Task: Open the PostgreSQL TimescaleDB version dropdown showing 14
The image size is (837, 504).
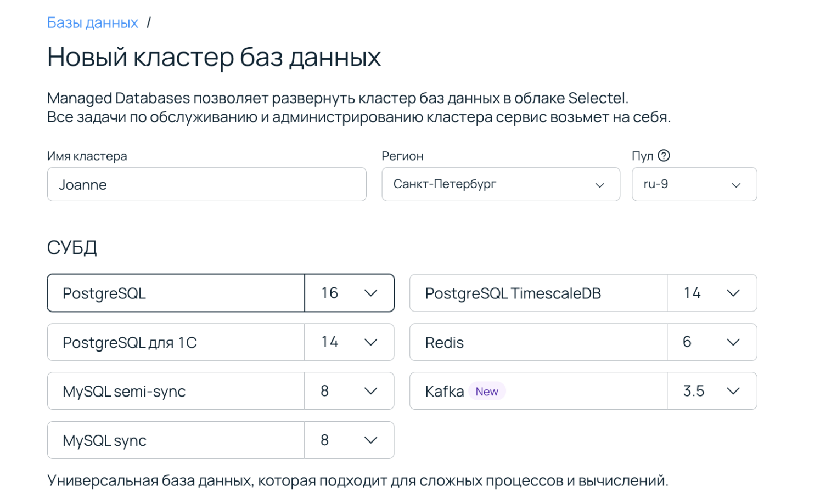Action: (x=712, y=293)
